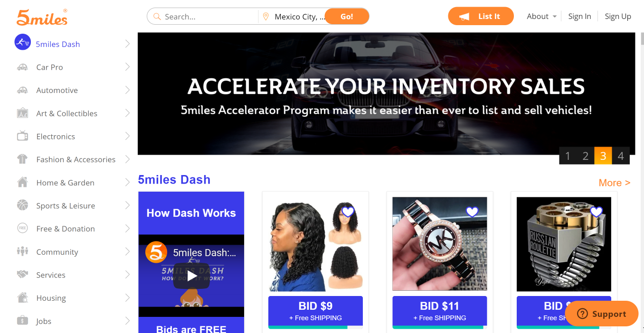This screenshot has height=333, width=644.
Task: Click the Sports & Leisure basketball icon
Action: pyautogui.click(x=22, y=205)
